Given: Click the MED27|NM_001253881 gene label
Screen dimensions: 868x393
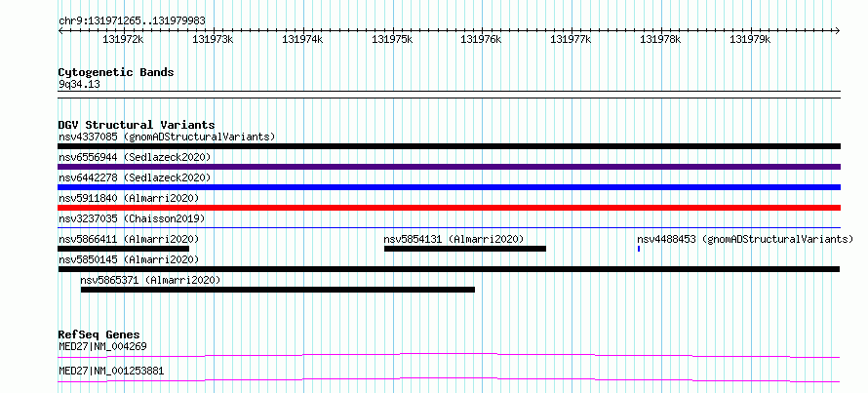Looking at the screenshot, I should [x=111, y=371].
